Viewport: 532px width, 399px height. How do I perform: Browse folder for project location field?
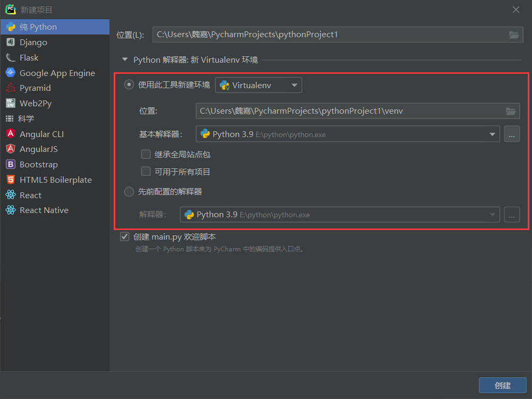514,35
